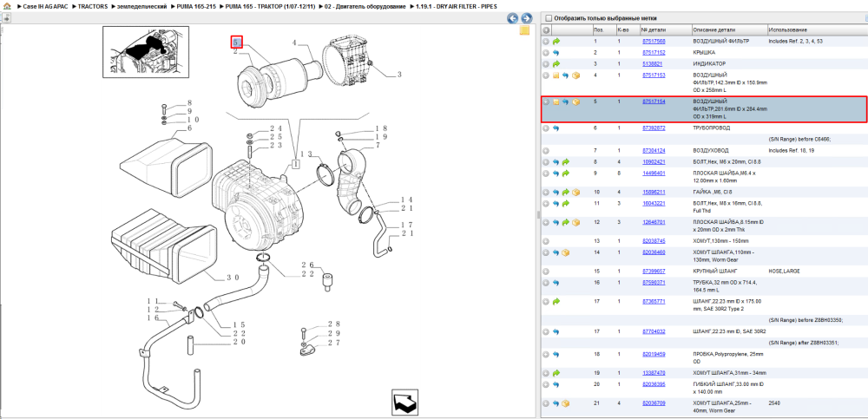Click green arrow icon for part 10902421

coord(566,162)
